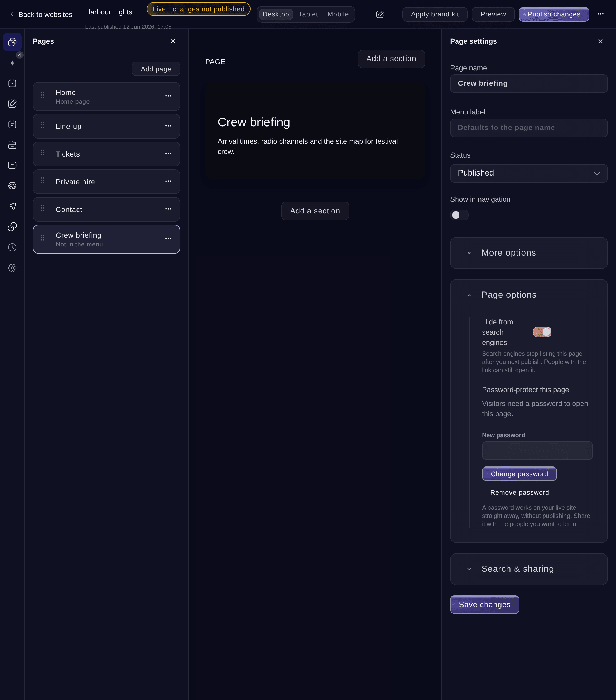This screenshot has width=616, height=700.
Task: Click the Page name input field
Action: [x=529, y=84]
